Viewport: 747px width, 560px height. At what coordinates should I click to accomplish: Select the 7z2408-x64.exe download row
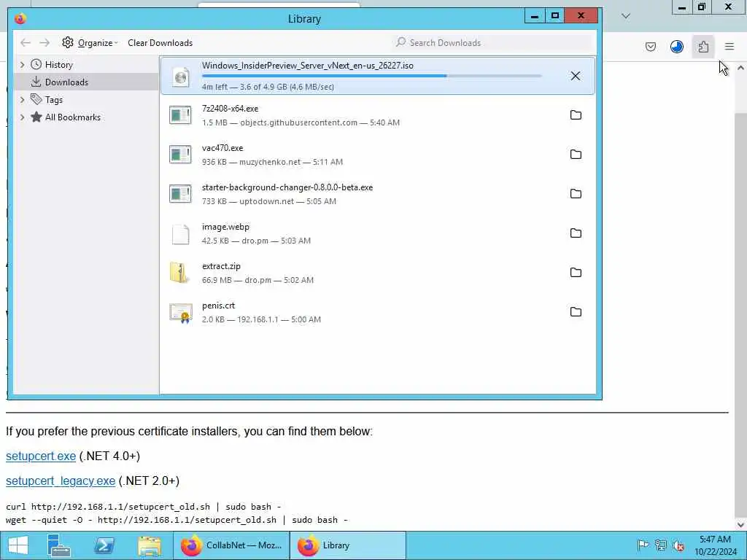click(378, 115)
